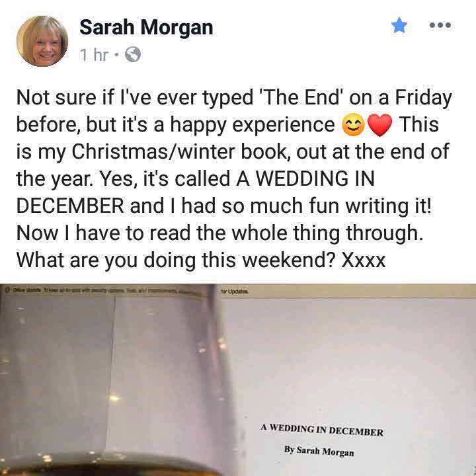Viewport: 476px width, 476px height.
Task: Click the smiling face emoji in post
Action: [353, 126]
